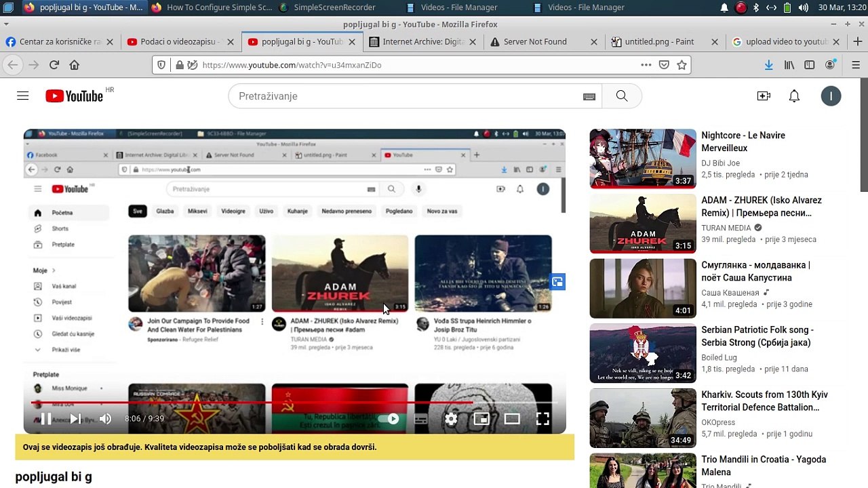Screen dimensions: 868x488
Task: Click the page vertical scrollbar
Action: [864, 136]
